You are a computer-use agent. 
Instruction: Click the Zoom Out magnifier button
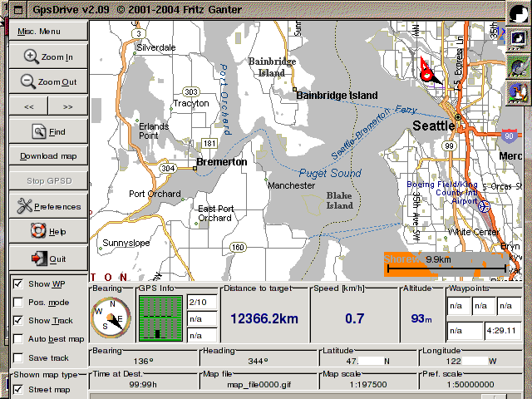click(48, 82)
